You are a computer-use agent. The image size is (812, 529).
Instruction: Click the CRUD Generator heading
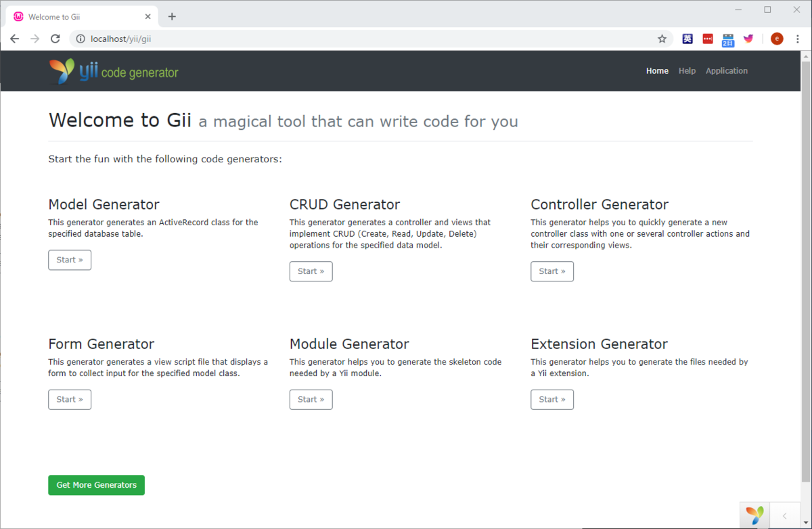pyautogui.click(x=345, y=204)
